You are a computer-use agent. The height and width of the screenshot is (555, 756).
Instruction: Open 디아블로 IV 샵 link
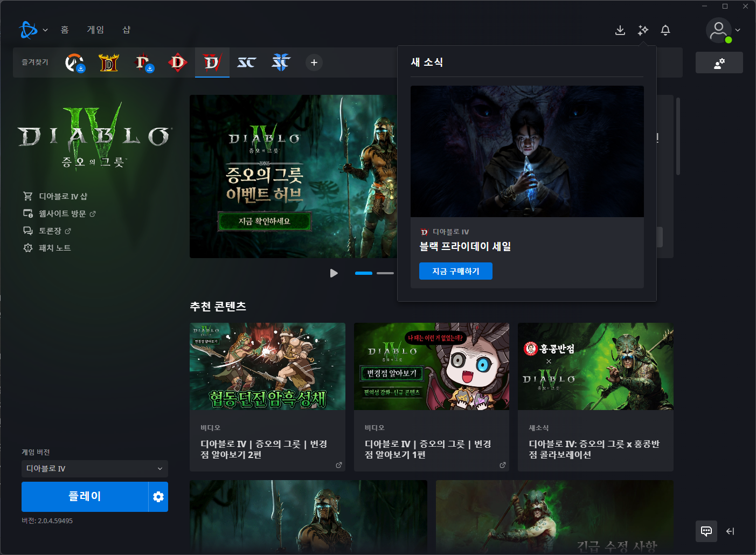tap(63, 196)
